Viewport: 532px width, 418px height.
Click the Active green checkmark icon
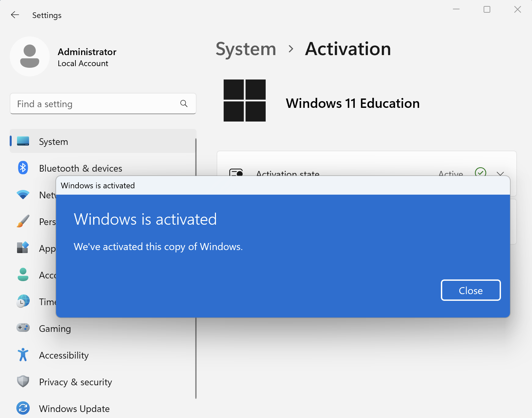click(480, 172)
